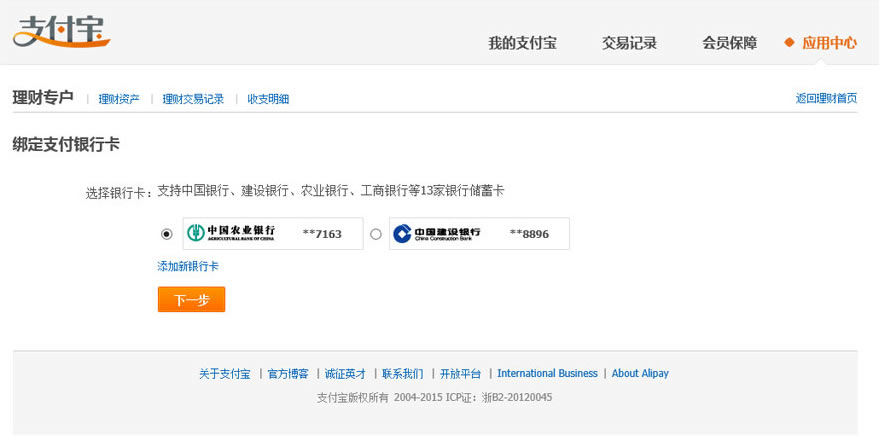This screenshot has height=436, width=881.
Task: Open the 开放平台 footer link
Action: [x=461, y=374]
